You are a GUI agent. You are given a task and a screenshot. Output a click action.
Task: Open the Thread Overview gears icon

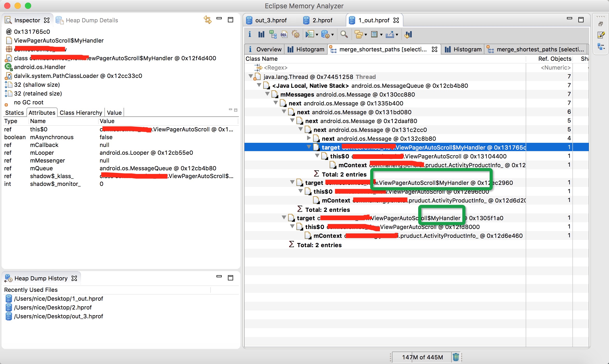click(296, 34)
